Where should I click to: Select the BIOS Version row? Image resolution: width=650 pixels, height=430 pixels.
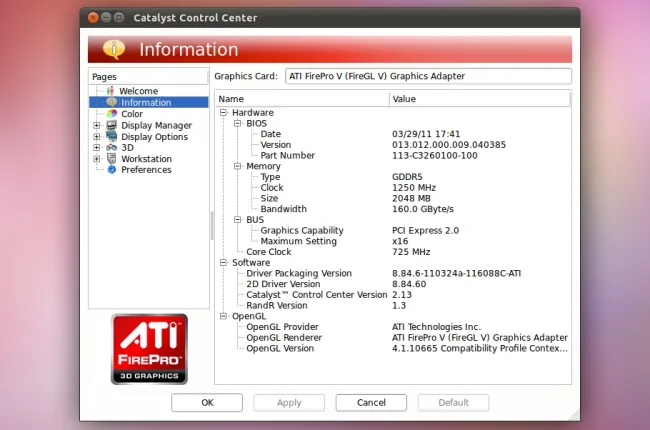click(x=393, y=145)
